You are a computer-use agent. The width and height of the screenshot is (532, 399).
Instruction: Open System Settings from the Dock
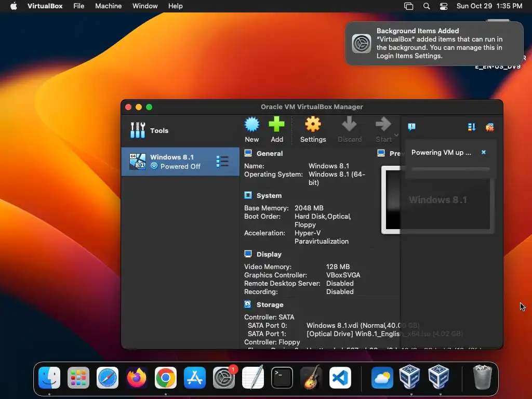coord(224,378)
